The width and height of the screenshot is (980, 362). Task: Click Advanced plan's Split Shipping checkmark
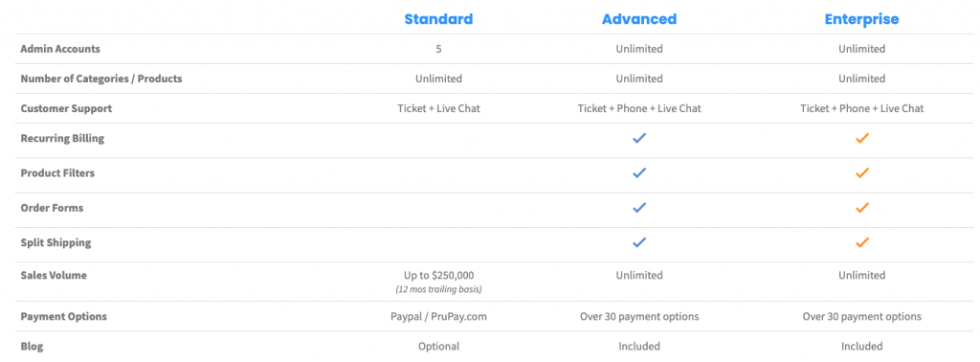click(x=638, y=242)
